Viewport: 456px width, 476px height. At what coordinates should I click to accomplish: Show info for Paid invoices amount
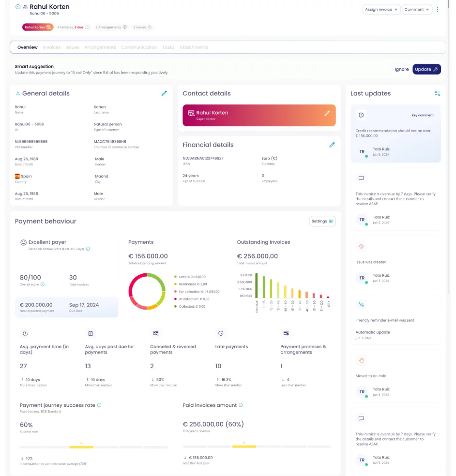pos(241,405)
